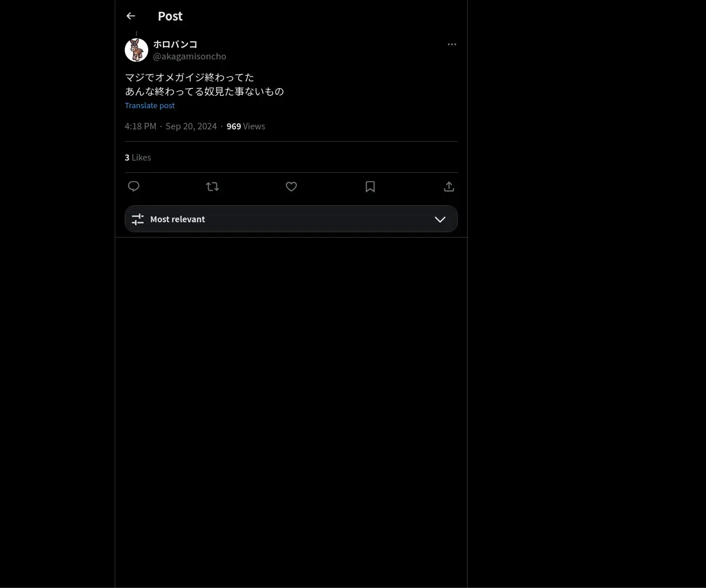Open the Most relevant sort dropdown
The width and height of the screenshot is (706, 588).
291,219
